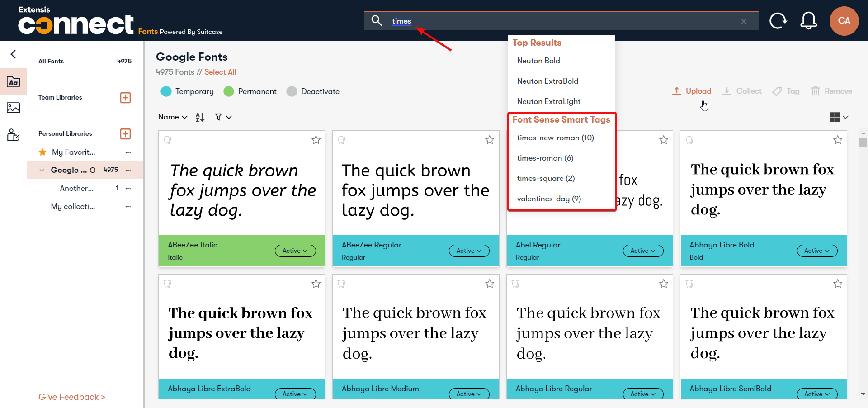
Task: Open Active dropdown for ABeeZee Italic
Action: (x=295, y=251)
